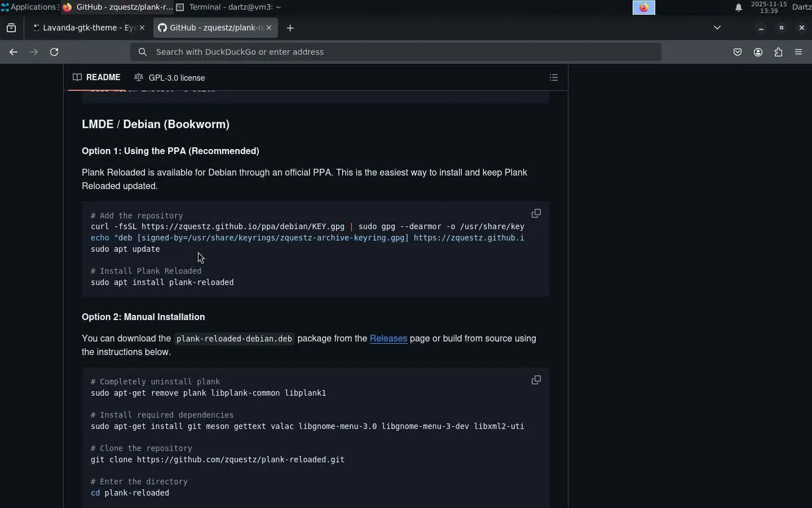Open the Applications menu
Viewport: 812px width, 508px height.
(x=29, y=7)
